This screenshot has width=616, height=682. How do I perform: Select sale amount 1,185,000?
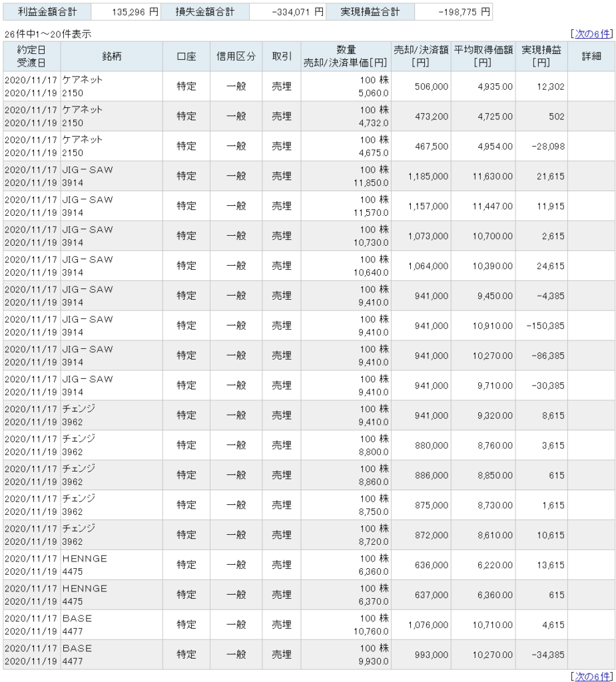tap(428, 176)
